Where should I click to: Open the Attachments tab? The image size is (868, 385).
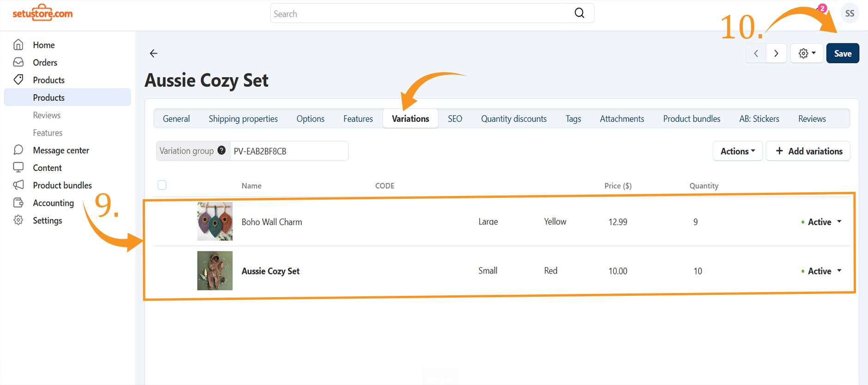(x=622, y=119)
